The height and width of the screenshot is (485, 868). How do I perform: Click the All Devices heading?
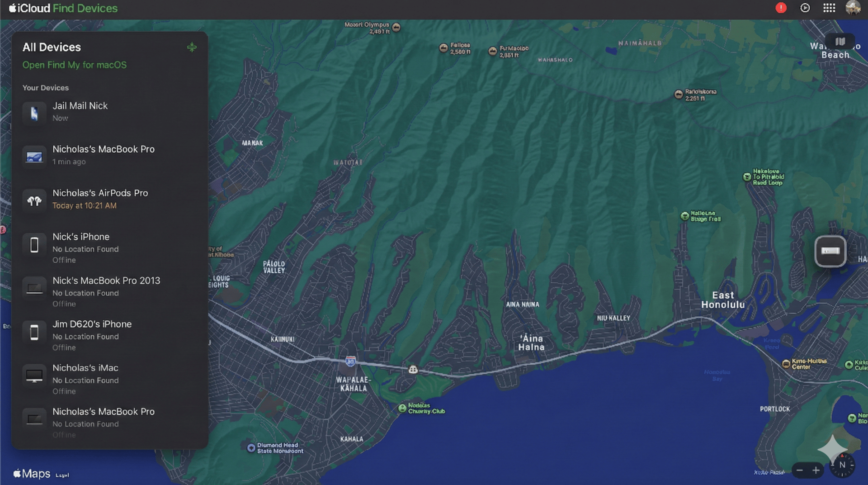click(x=52, y=47)
